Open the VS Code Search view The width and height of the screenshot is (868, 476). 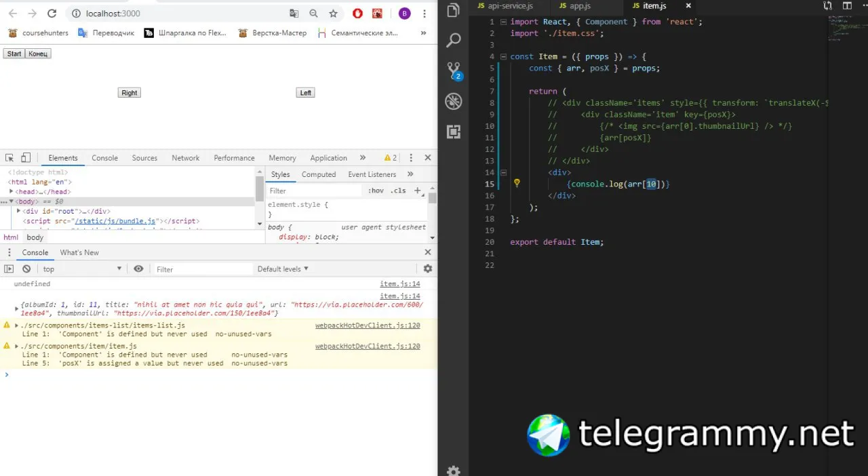tap(454, 41)
